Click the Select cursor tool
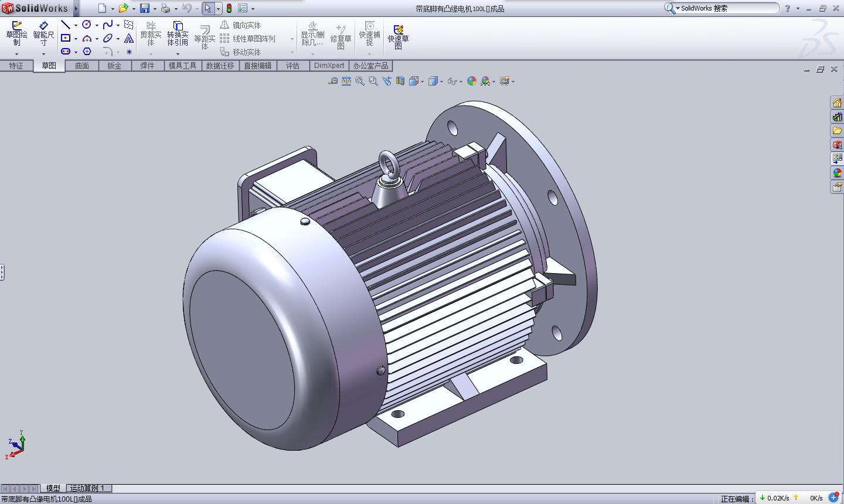The height and width of the screenshot is (504, 844). [x=208, y=8]
